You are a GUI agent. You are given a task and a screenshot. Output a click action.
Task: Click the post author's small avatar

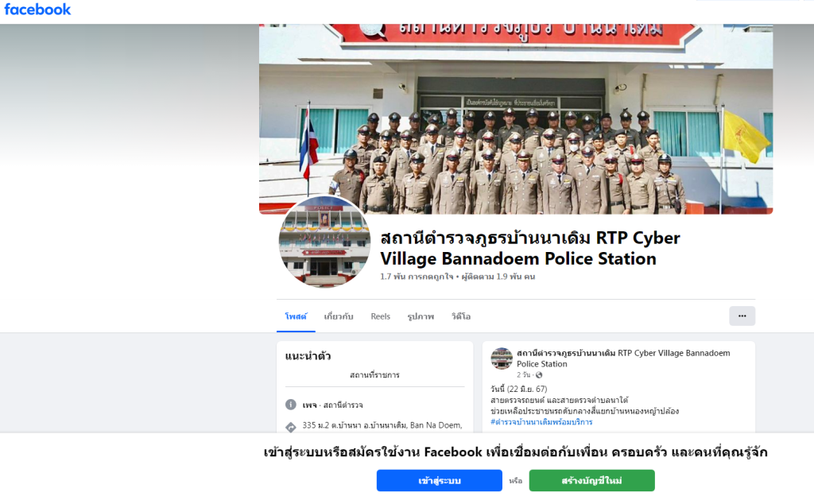[502, 359]
